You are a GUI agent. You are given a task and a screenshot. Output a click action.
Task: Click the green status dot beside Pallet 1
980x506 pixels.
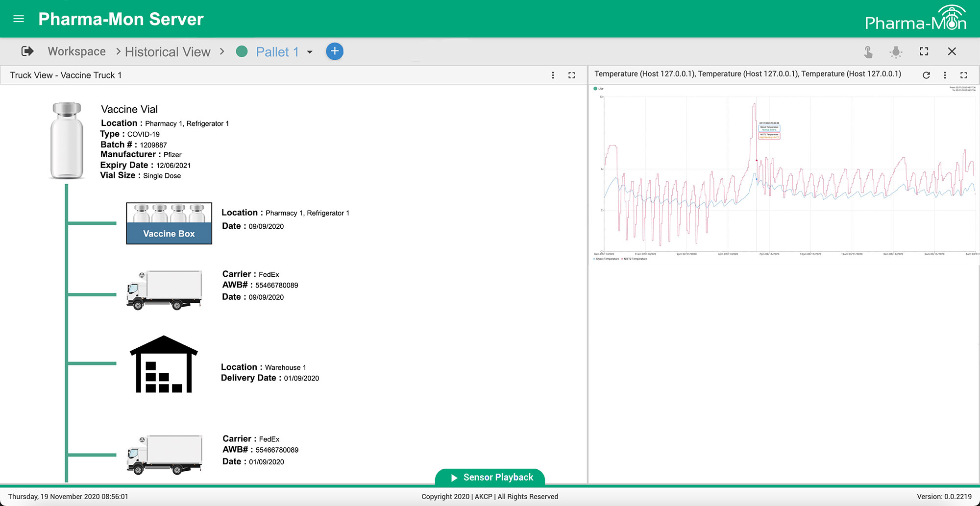click(242, 51)
